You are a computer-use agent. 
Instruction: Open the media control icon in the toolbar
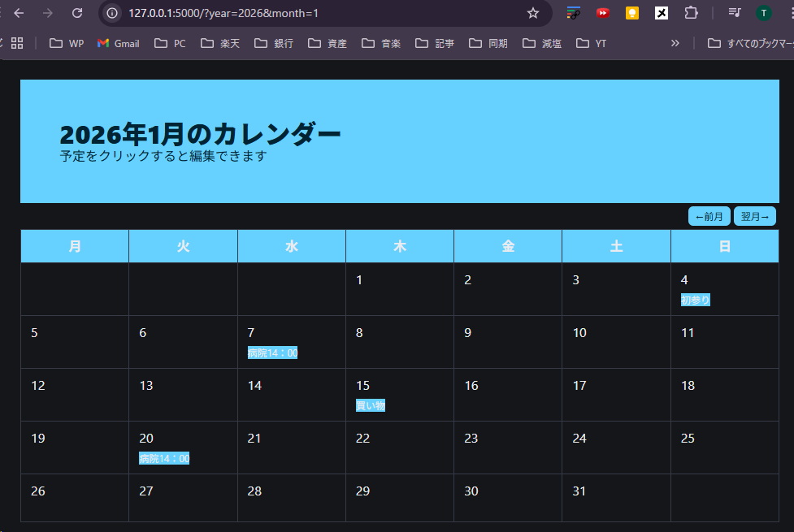735,13
